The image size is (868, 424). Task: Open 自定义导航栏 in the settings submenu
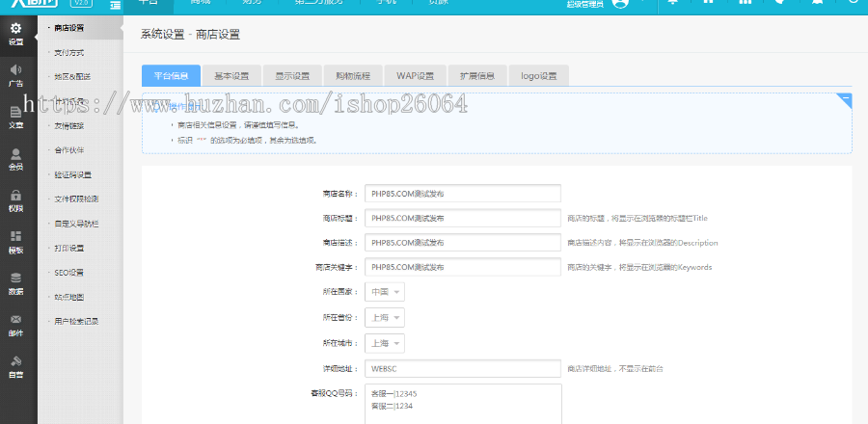[76, 224]
